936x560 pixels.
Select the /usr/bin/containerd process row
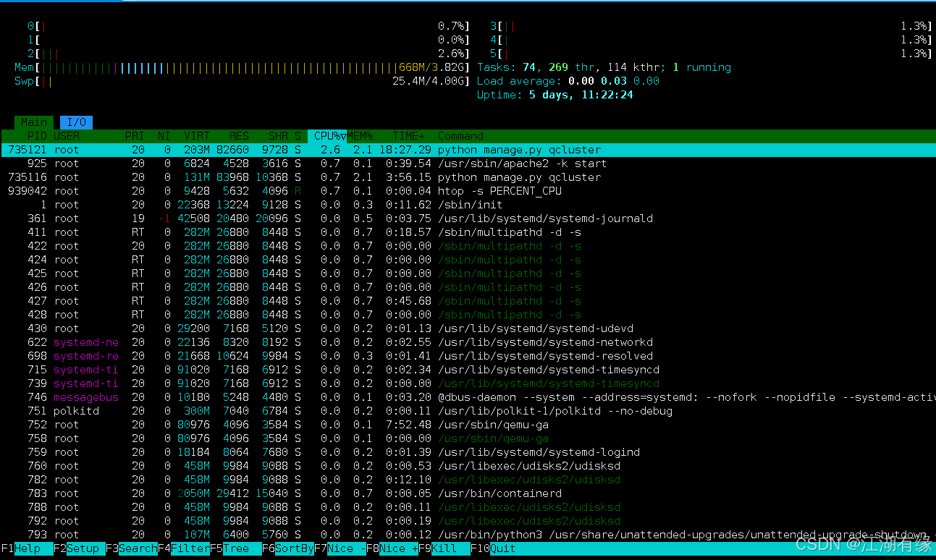pyautogui.click(x=468, y=493)
